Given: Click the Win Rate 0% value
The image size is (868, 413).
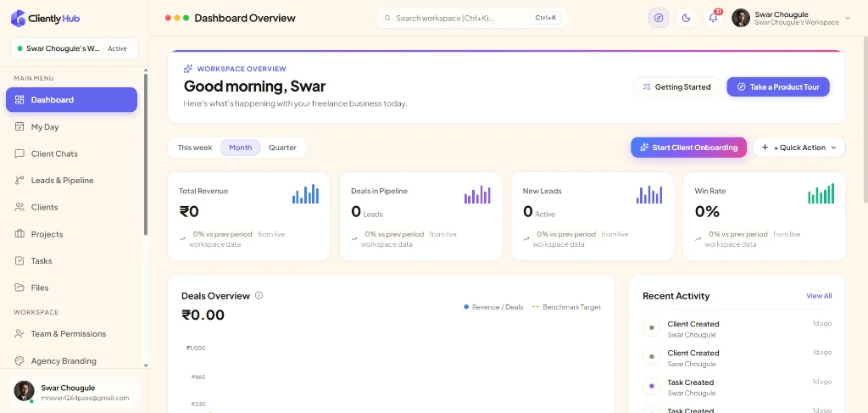Looking at the screenshot, I should [x=707, y=211].
